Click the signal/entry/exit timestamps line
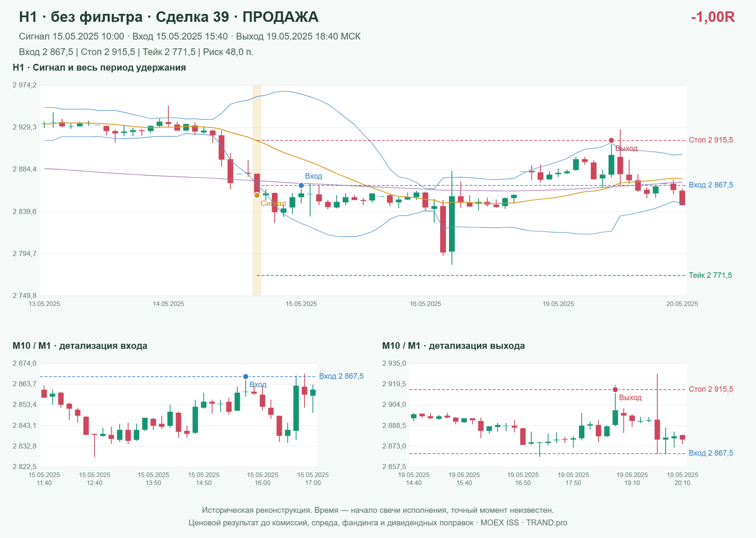 (x=190, y=37)
